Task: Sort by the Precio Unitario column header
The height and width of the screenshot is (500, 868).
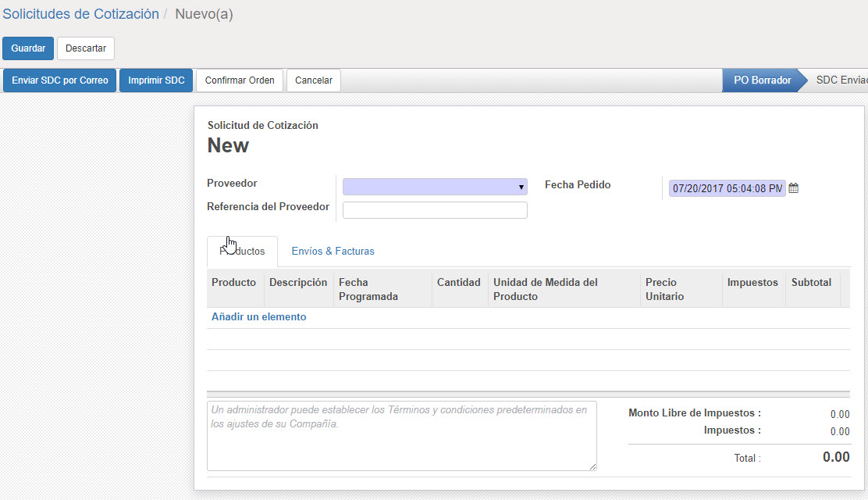Action: (x=660, y=289)
